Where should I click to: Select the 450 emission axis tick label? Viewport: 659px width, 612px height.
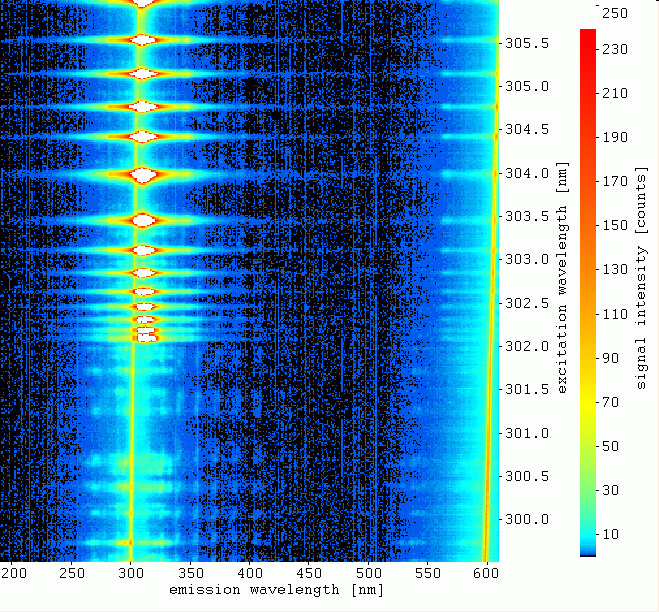309,573
